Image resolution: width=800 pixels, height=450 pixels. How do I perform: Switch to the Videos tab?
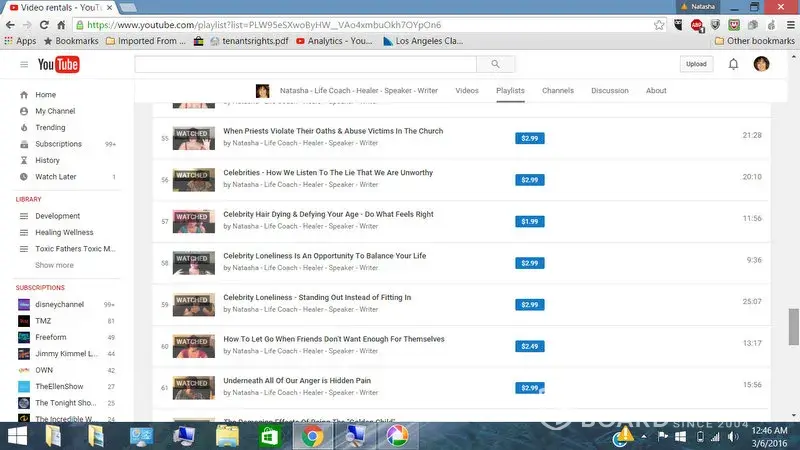pos(467,91)
